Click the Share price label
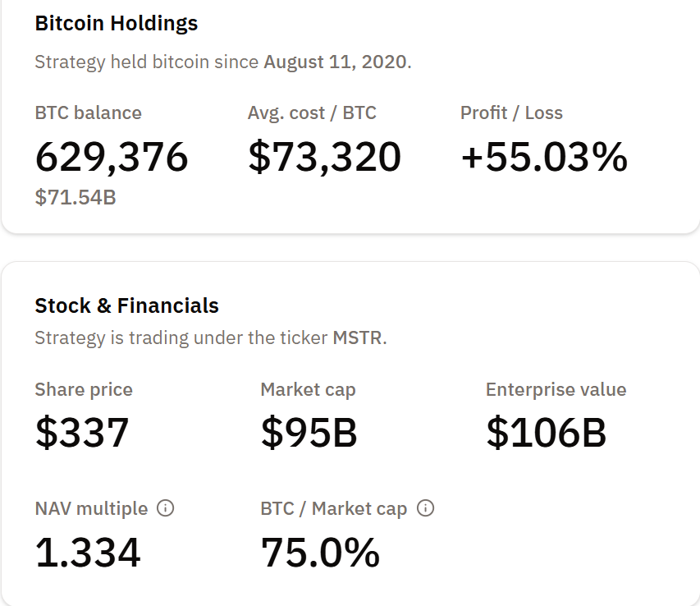This screenshot has width=700, height=606. (84, 389)
